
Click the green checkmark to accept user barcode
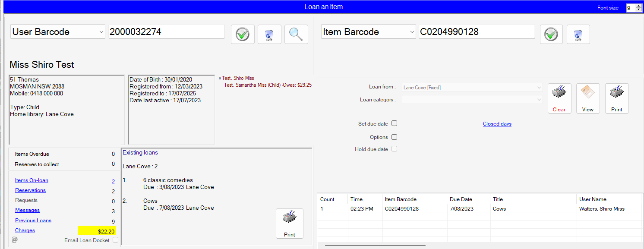pos(242,34)
